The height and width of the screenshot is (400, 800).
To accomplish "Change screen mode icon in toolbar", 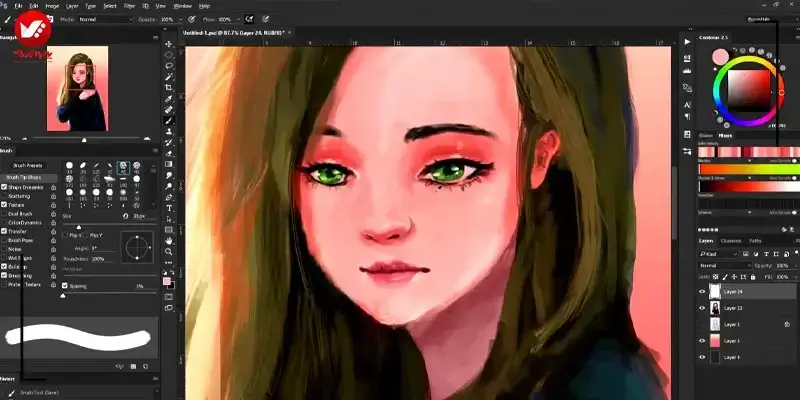I will pyautogui.click(x=169, y=308).
